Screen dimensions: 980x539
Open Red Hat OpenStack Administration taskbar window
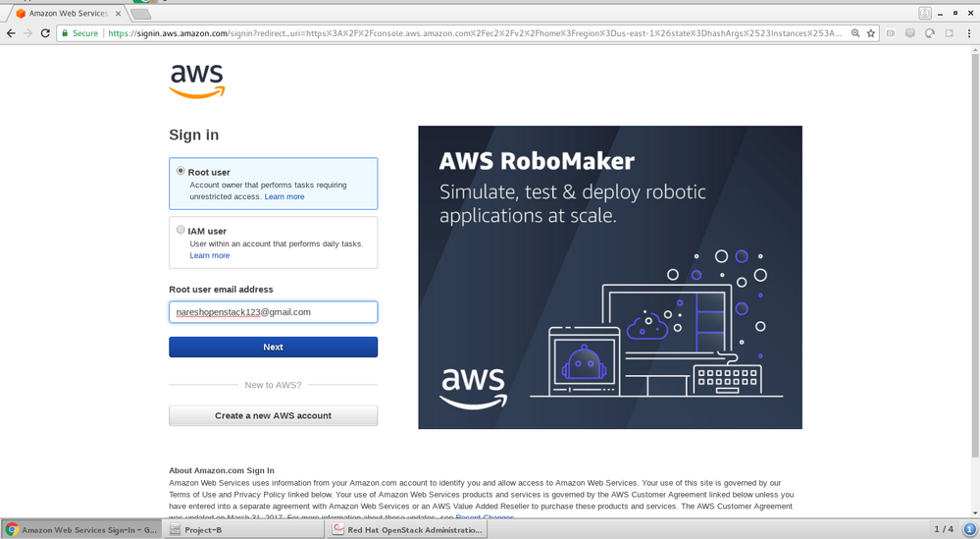pyautogui.click(x=407, y=529)
